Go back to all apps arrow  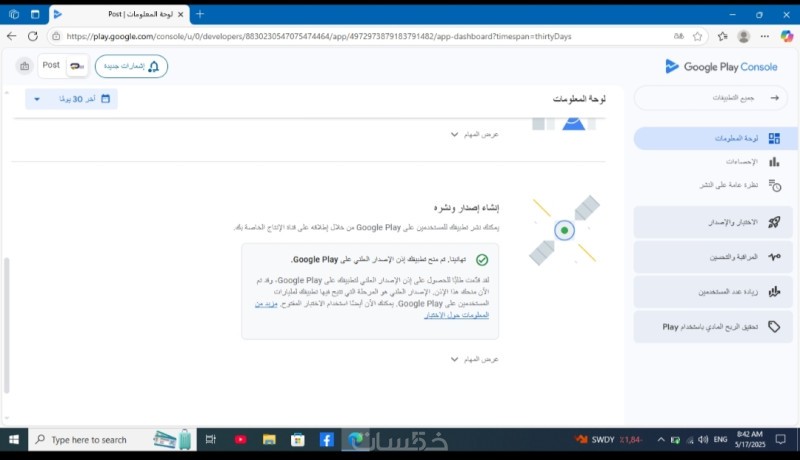click(774, 97)
